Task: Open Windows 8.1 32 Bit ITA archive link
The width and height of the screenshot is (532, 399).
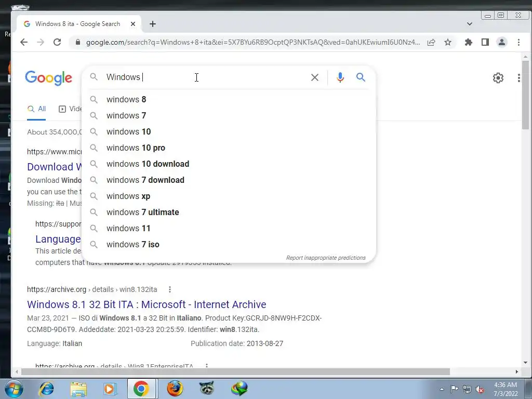Action: tap(147, 304)
